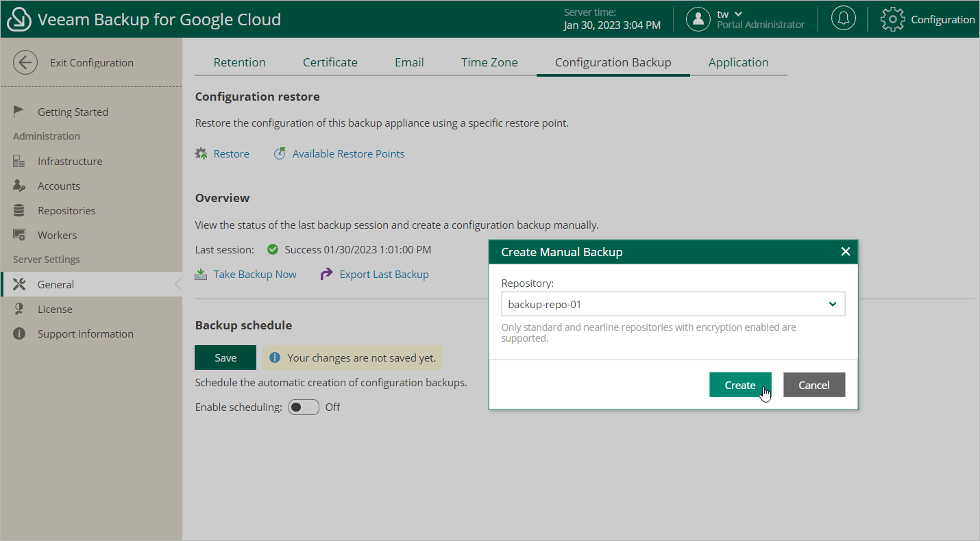980x541 pixels.
Task: Click the Export Last Backup arrow icon
Action: (326, 274)
